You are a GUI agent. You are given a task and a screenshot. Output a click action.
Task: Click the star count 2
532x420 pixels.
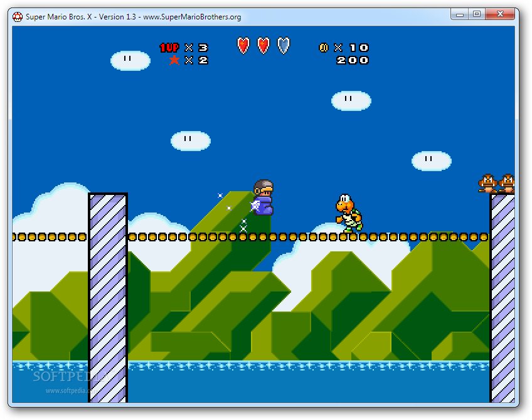click(203, 60)
